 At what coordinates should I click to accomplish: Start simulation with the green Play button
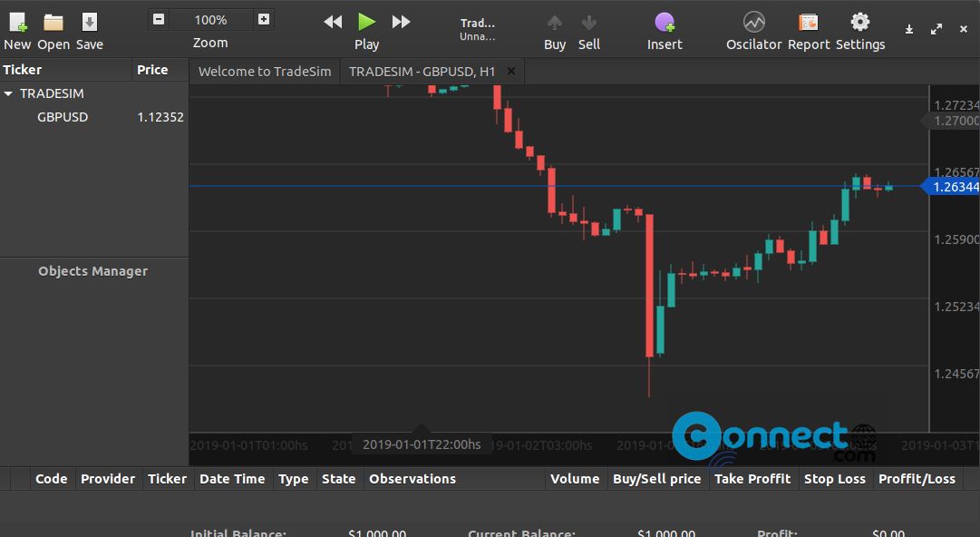coord(366,22)
